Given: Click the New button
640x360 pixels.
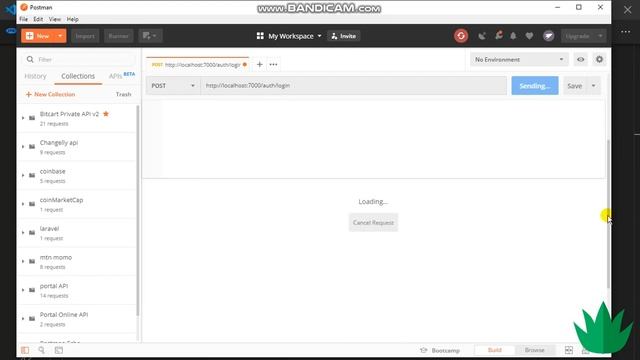Looking at the screenshot, I should pos(38,36).
